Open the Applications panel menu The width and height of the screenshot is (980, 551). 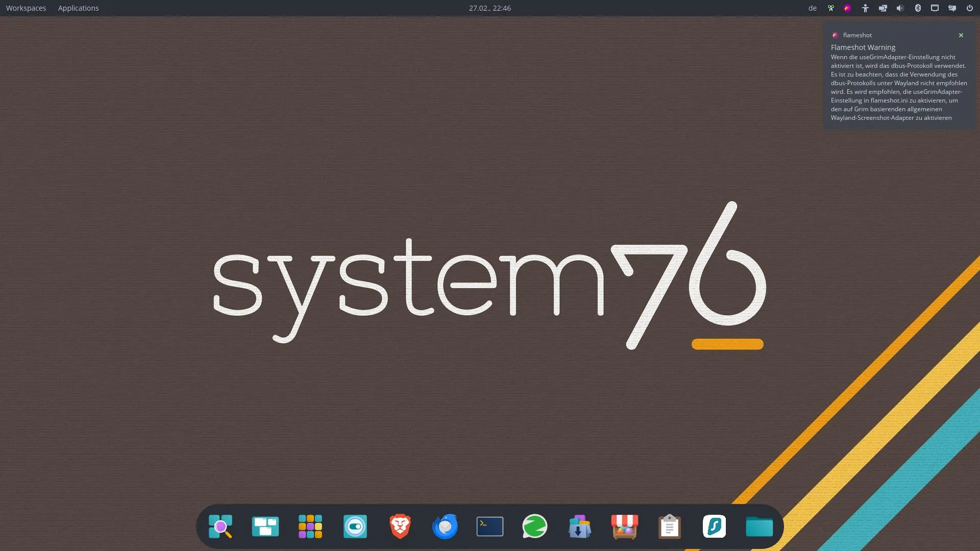[x=78, y=8]
